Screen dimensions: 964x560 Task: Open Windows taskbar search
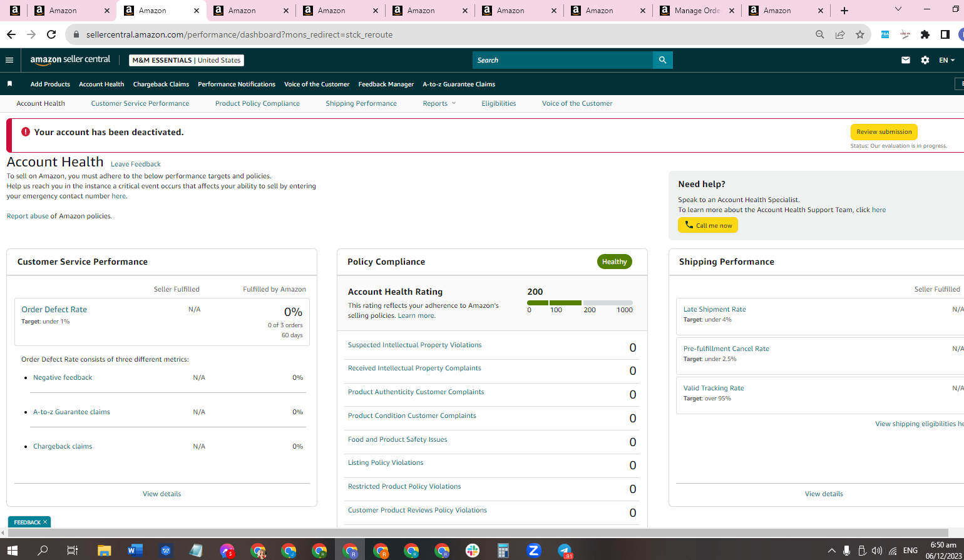pos(43,551)
